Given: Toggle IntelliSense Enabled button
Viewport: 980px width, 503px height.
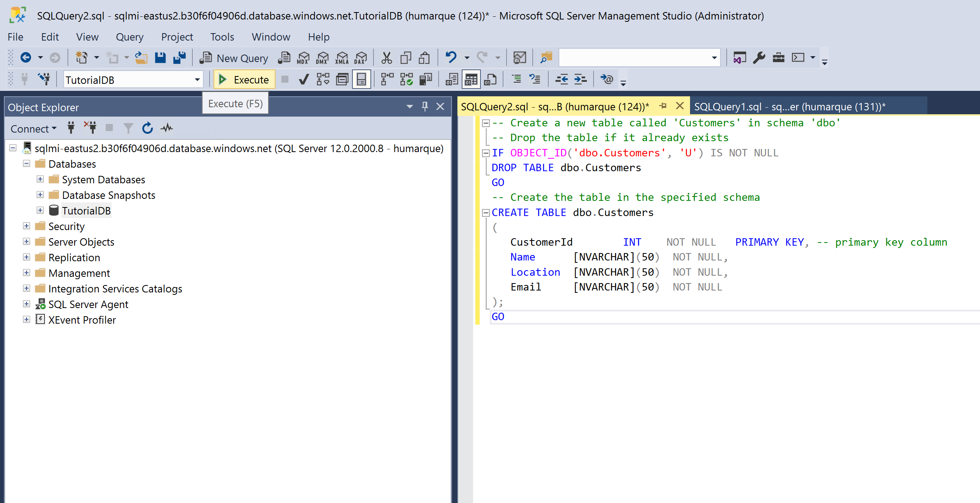Looking at the screenshot, I should coord(361,80).
